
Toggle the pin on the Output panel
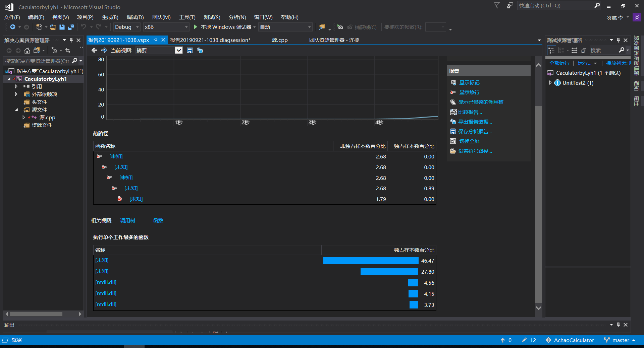[618, 325]
